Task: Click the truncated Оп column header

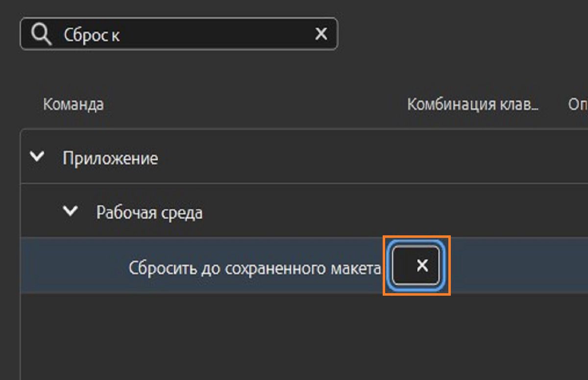Action: [x=579, y=103]
